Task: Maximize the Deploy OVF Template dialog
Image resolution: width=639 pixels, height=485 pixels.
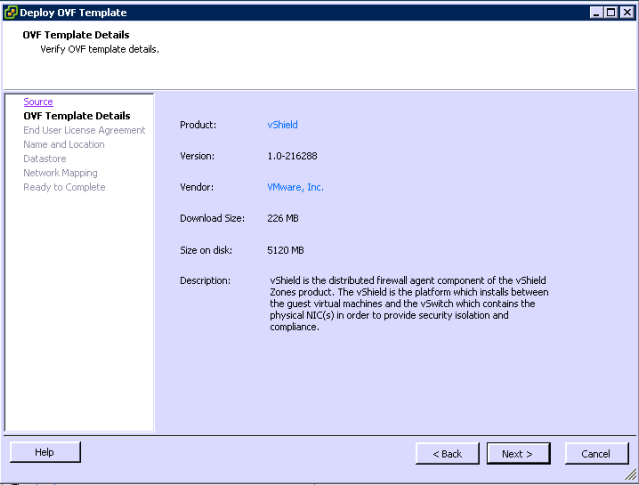Action: [611, 11]
